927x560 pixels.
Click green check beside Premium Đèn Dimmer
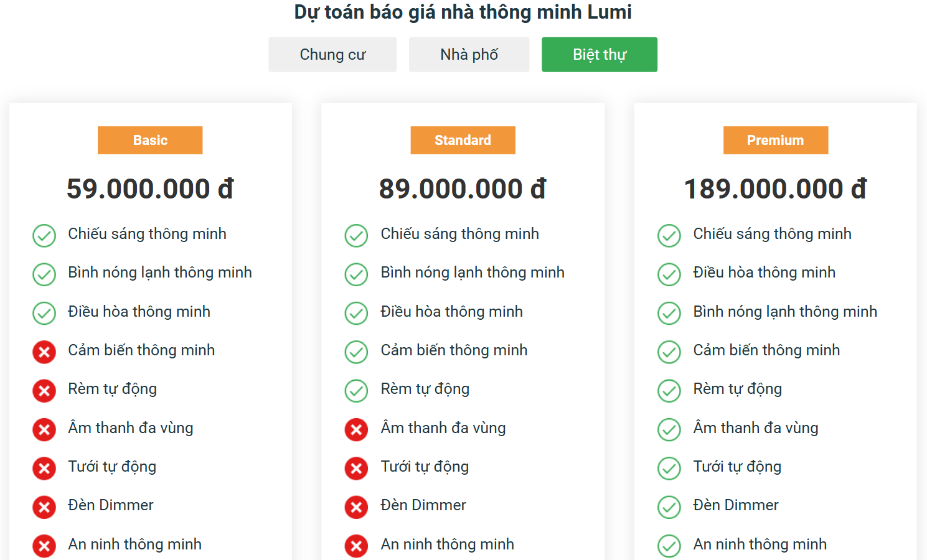point(669,507)
